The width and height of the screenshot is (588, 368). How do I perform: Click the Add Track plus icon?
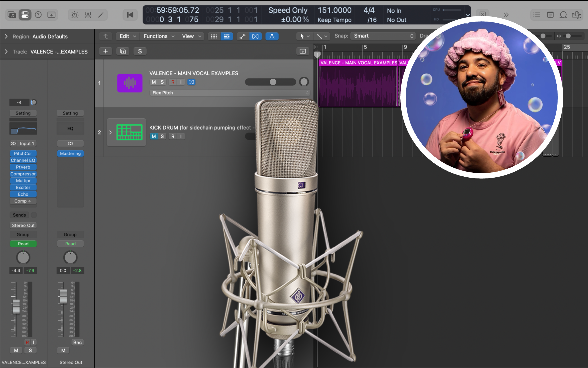105,51
